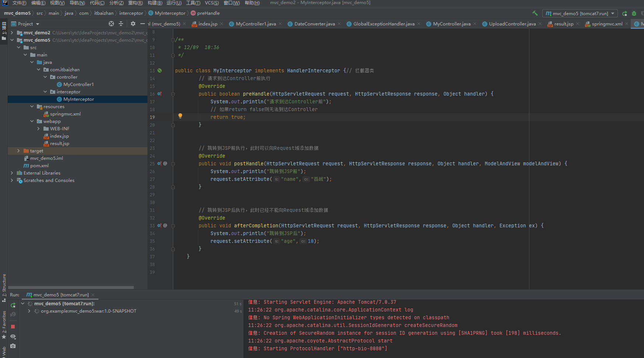
Task: Select springmvc.xml in the project tree
Action: pyautogui.click(x=65, y=114)
